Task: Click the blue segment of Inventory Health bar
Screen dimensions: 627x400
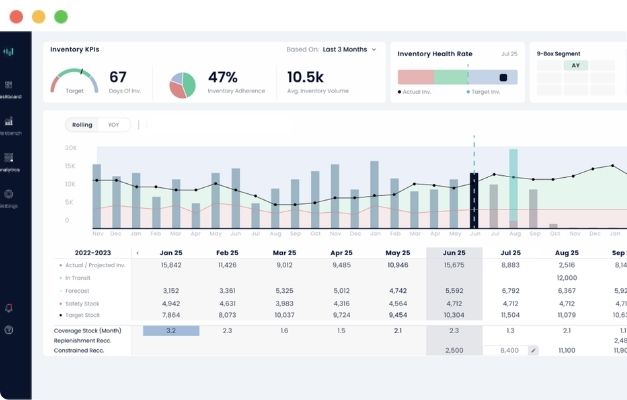Action: (493, 77)
